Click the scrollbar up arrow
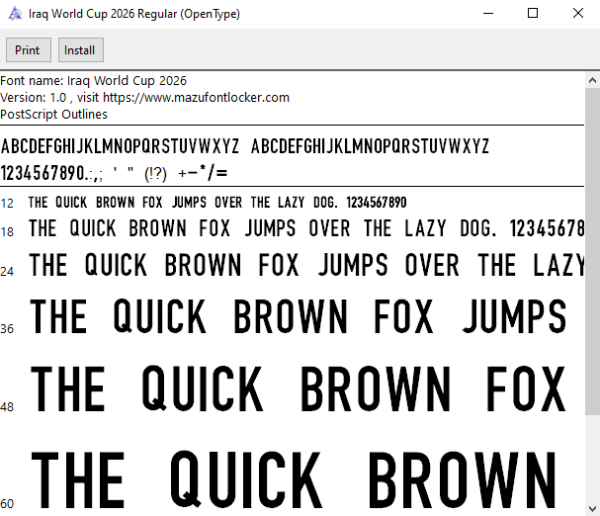Screen dimensions: 600x516 pos(592,80)
